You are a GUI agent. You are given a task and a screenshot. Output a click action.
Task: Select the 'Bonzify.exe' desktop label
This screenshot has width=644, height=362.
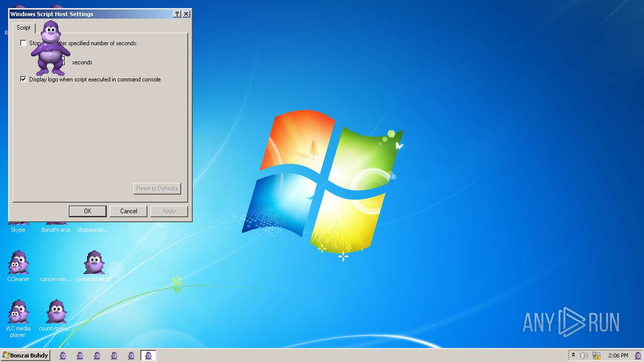click(56, 230)
